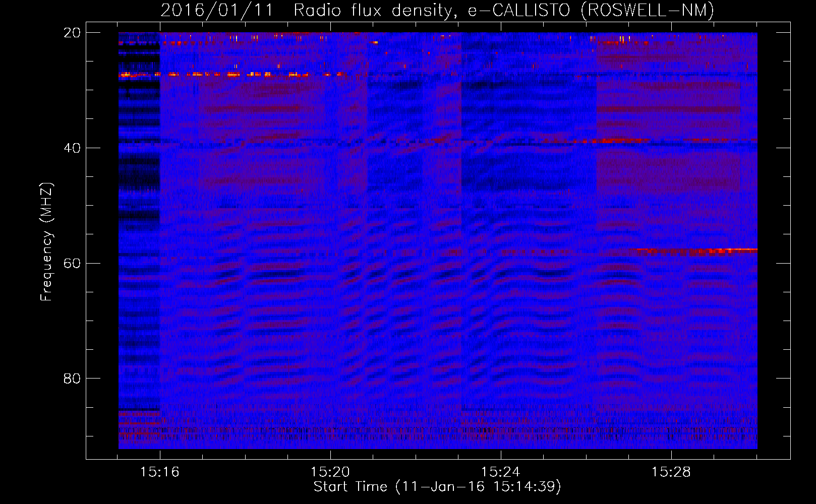Click the "Frequency (MHZ)" axis label

(x=46, y=242)
